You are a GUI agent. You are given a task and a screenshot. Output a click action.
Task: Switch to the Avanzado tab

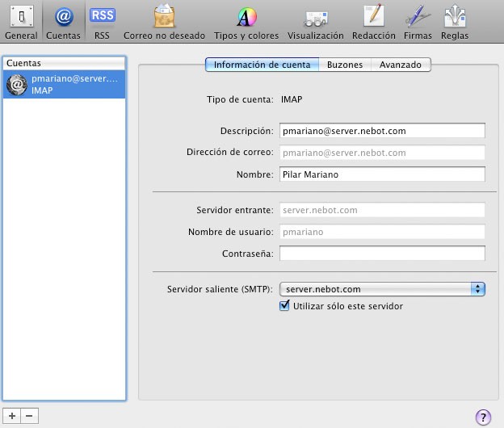tap(401, 65)
